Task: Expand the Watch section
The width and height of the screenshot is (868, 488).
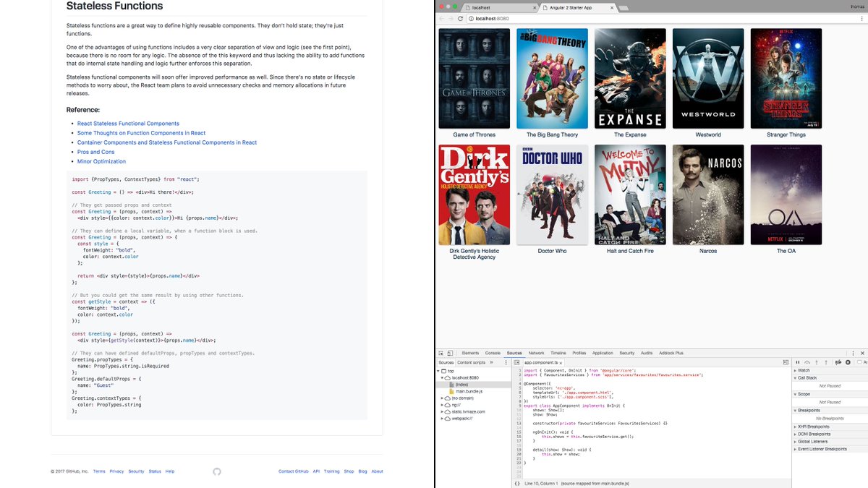Action: point(830,370)
